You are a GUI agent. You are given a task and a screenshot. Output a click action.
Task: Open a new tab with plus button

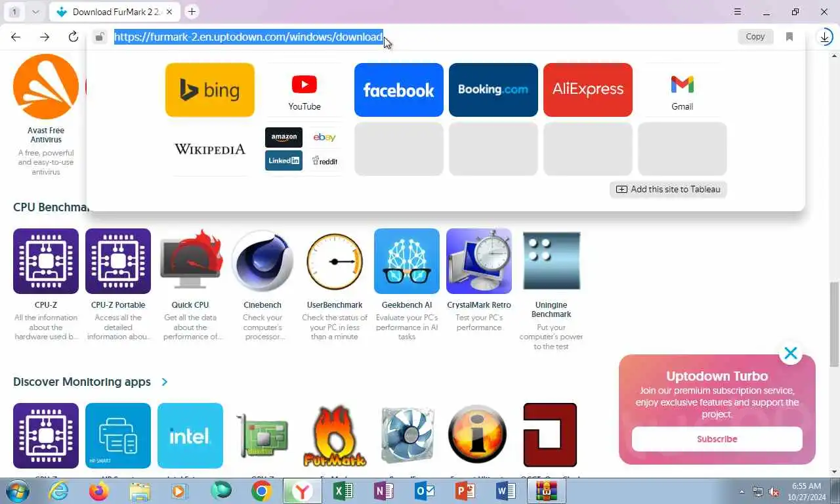(192, 12)
